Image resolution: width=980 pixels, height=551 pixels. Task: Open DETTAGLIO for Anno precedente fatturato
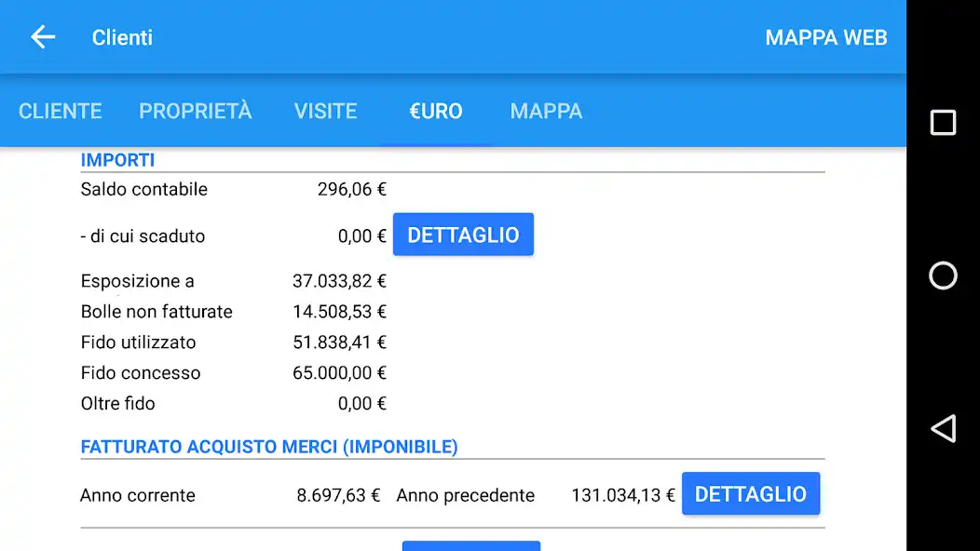click(x=751, y=493)
